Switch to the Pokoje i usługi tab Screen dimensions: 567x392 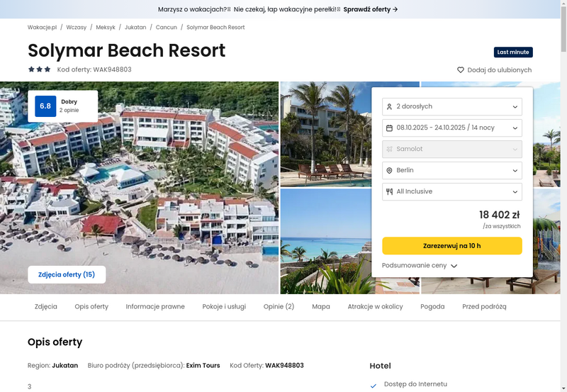(224, 306)
